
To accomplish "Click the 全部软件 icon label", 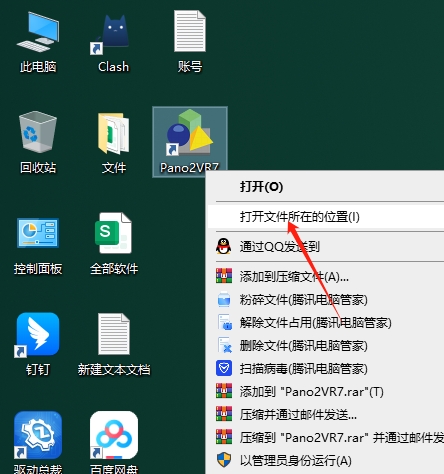I will coord(114,268).
